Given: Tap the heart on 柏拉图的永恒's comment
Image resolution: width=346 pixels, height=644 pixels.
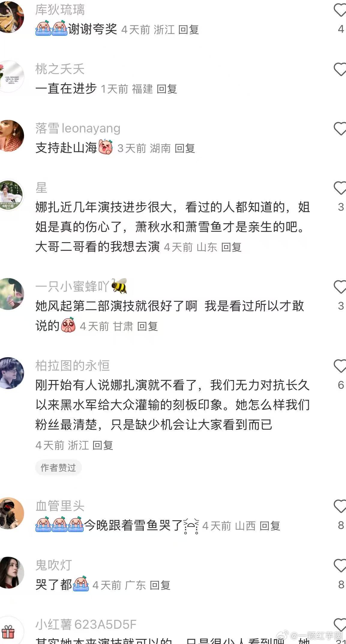Looking at the screenshot, I should click(340, 366).
